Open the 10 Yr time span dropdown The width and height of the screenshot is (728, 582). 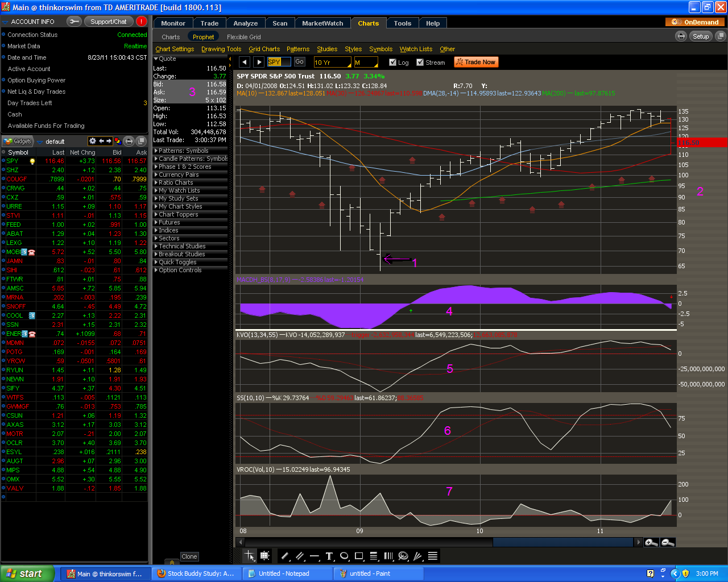click(332, 63)
